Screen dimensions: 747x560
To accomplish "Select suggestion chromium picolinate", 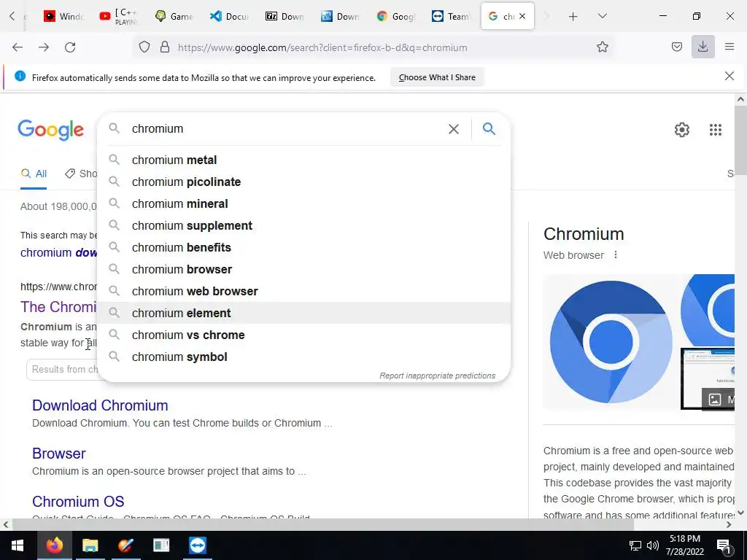I will point(304,182).
